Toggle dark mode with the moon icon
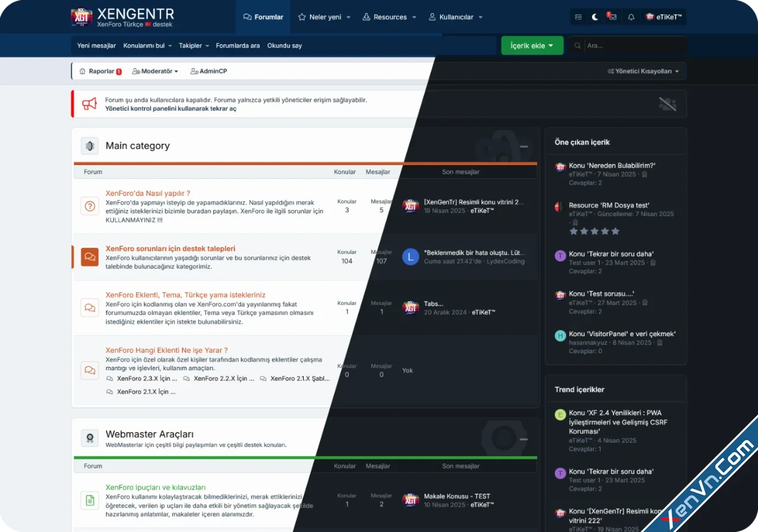 595,17
